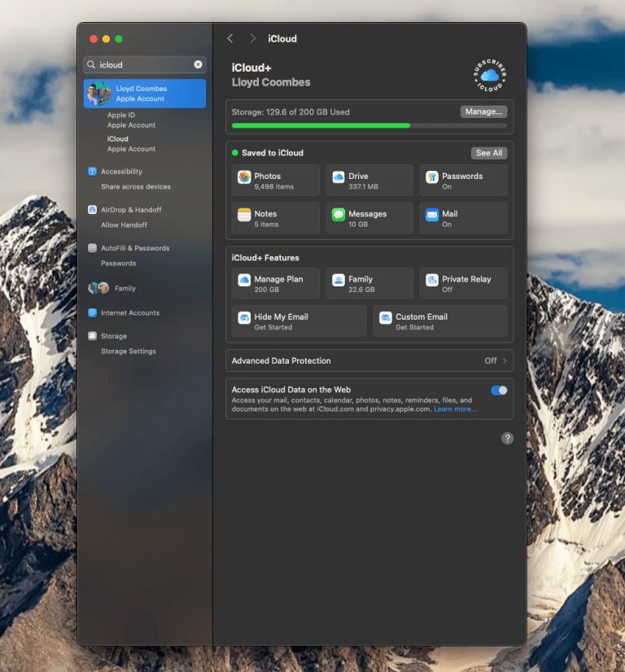Toggle Access iCloud Data on the Web

pos(499,391)
